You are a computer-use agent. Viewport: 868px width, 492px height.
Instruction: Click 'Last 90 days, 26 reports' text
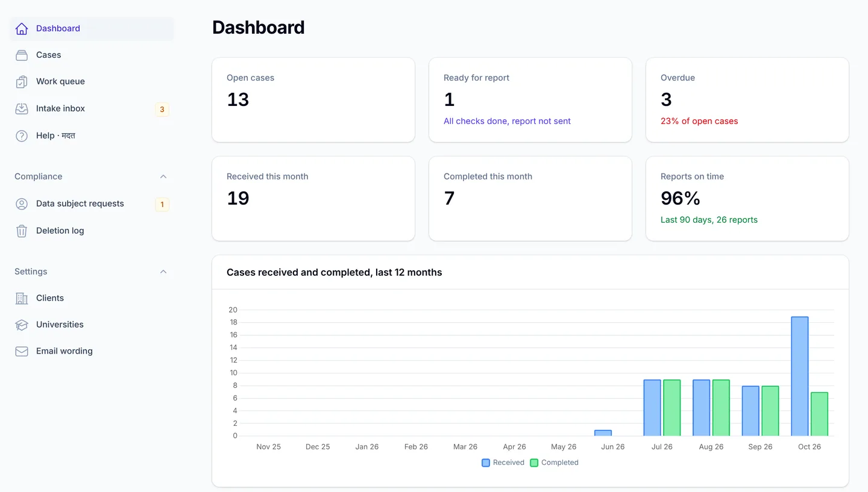point(709,220)
